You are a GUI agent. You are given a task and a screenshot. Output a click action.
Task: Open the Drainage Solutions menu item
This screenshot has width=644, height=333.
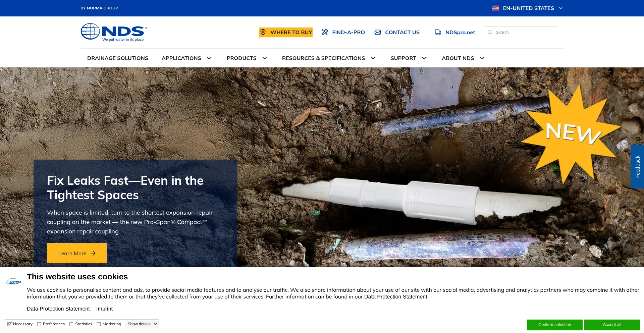coord(117,58)
